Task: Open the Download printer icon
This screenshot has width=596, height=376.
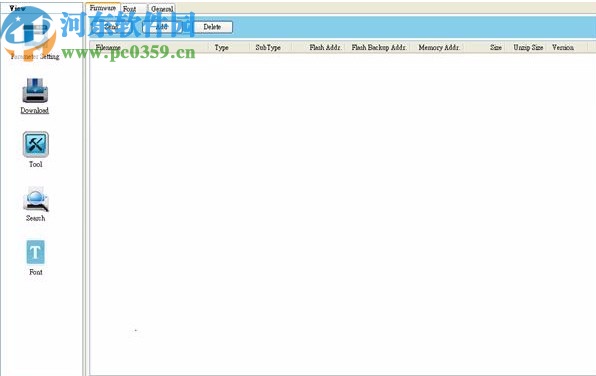Action: click(35, 90)
